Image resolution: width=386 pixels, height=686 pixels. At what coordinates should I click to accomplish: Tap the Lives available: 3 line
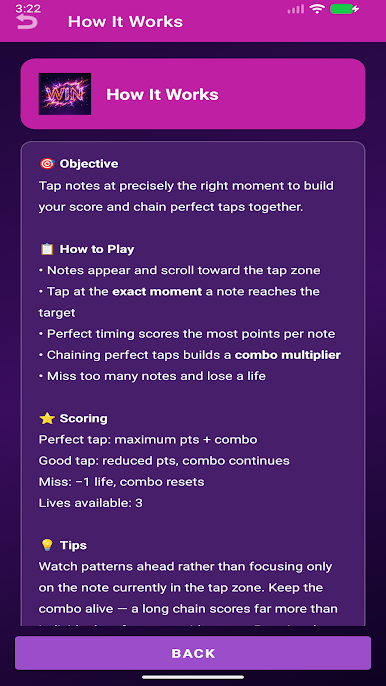[x=91, y=503]
